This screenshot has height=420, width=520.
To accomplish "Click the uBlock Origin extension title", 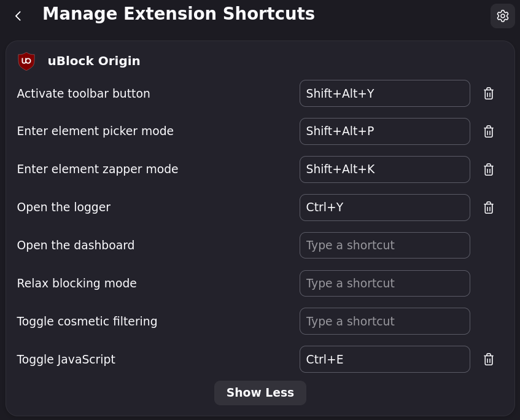I will [x=94, y=61].
